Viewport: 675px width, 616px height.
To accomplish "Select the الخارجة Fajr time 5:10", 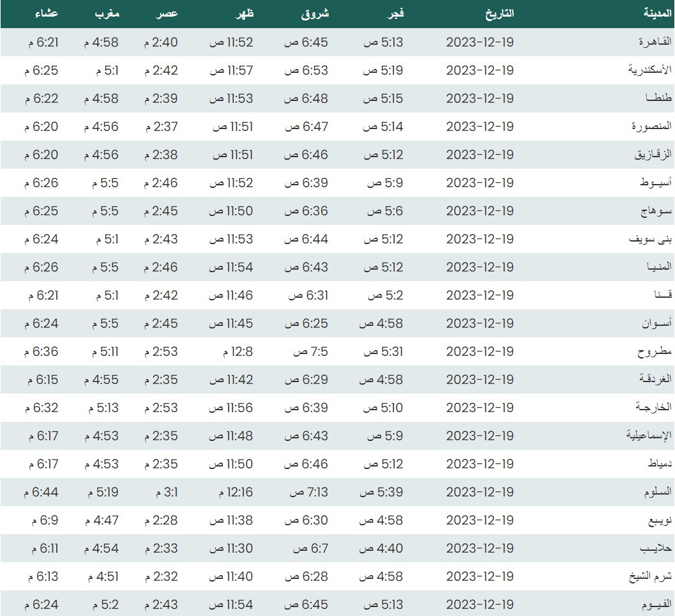I will (x=383, y=408).
